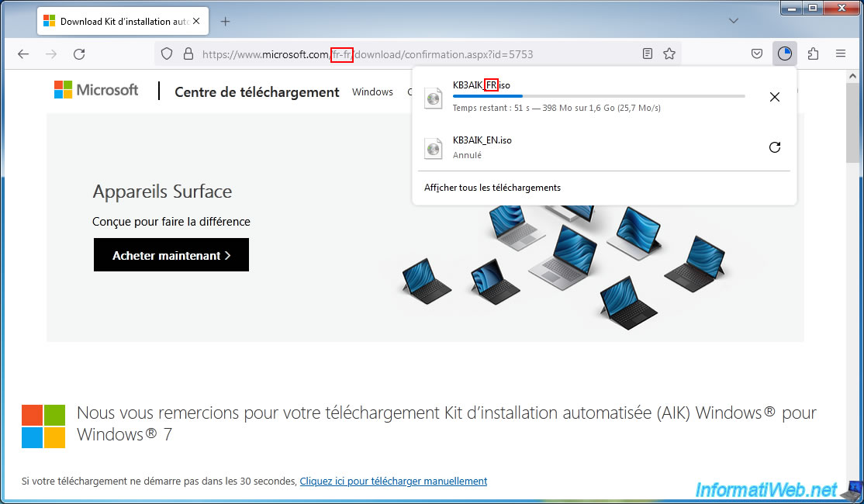Cancel the KB3AIK_FR.iso download

tap(774, 97)
